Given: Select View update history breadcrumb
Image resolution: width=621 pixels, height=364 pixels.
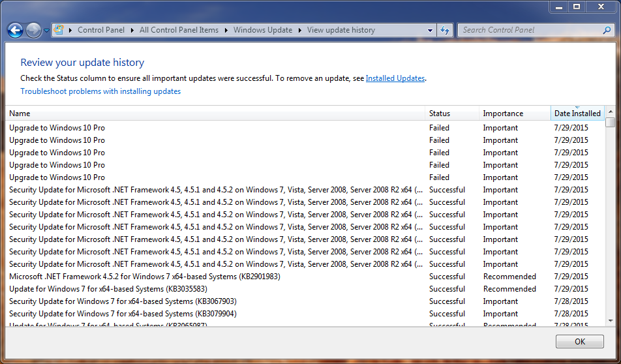Looking at the screenshot, I should (x=341, y=30).
